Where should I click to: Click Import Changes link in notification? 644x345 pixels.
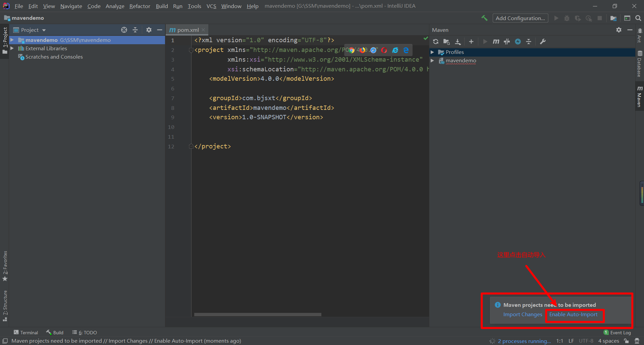click(x=523, y=315)
